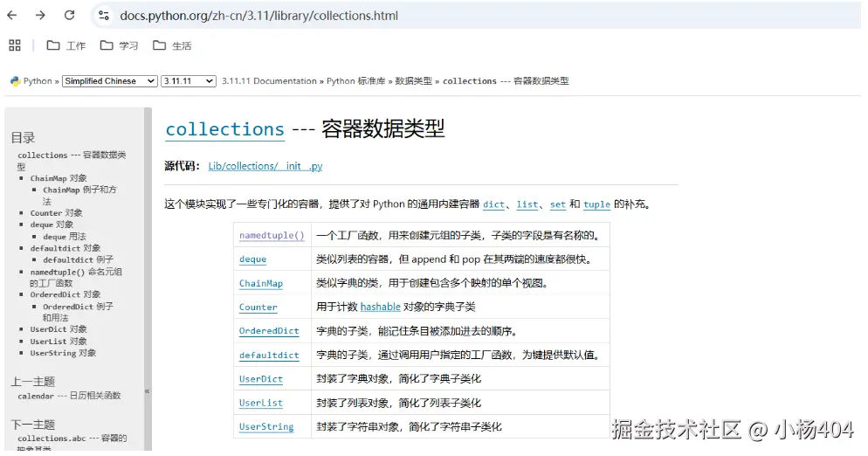The image size is (868, 456).
Task: Reload the current page
Action: (69, 16)
